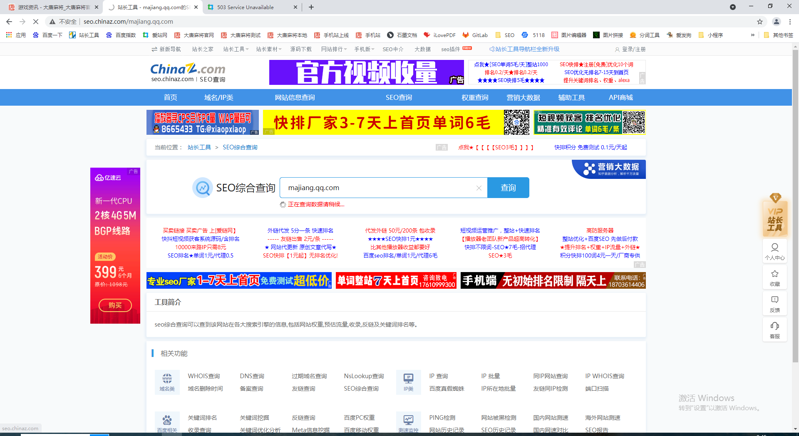The width and height of the screenshot is (799, 436).
Task: Open the WHOIS查询 tool link
Action: [204, 376]
